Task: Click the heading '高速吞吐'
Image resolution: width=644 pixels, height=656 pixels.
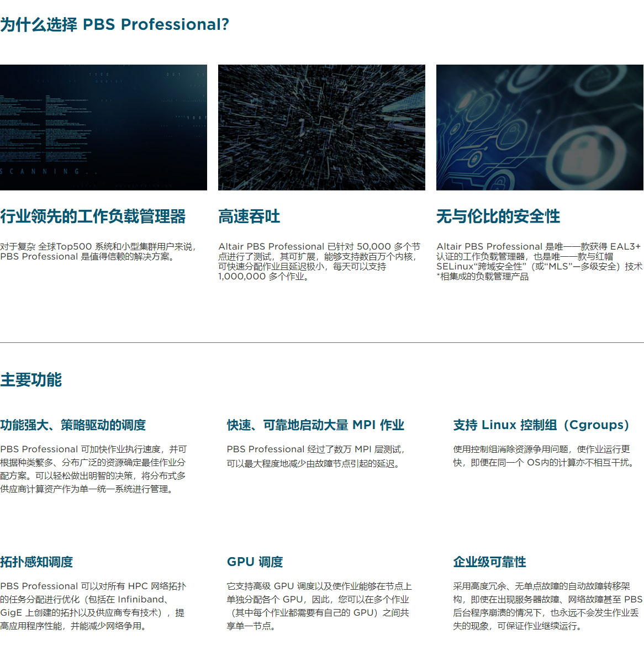Action: point(249,216)
